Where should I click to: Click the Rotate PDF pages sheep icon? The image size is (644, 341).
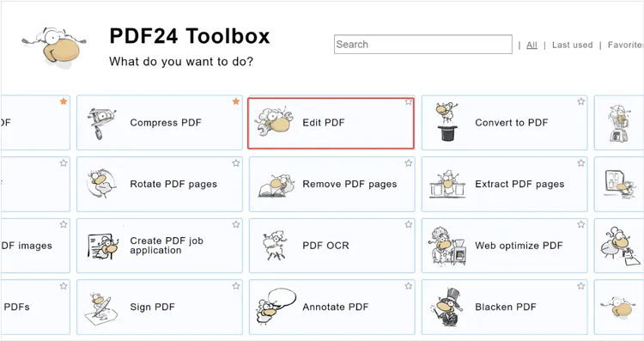pyautogui.click(x=102, y=184)
